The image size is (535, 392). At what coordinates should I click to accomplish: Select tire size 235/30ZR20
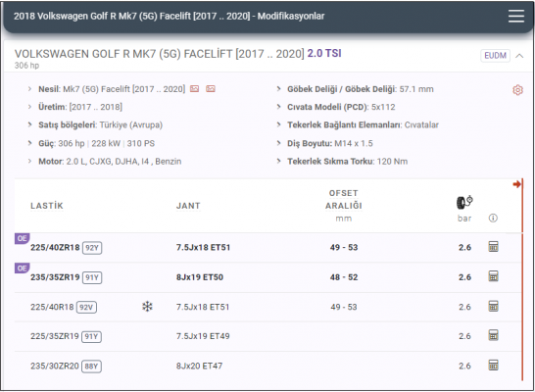(x=55, y=366)
